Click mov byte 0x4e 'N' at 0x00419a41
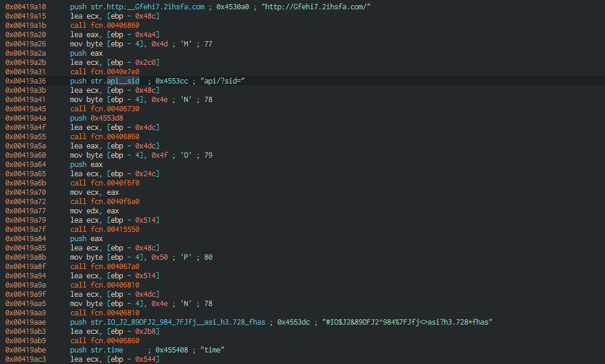Image resolution: width=605 pixels, height=364 pixels. (x=141, y=99)
